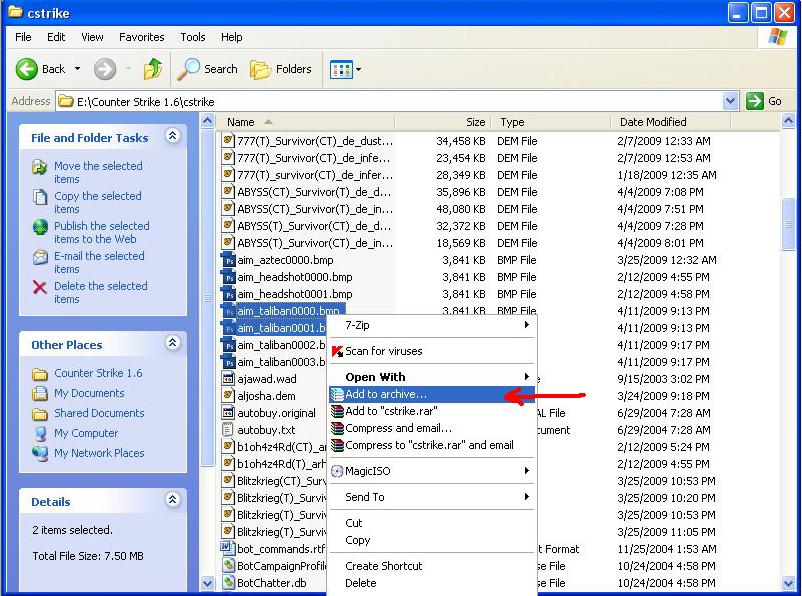Click the aim_aztec0000.bmp file icon

point(229,260)
